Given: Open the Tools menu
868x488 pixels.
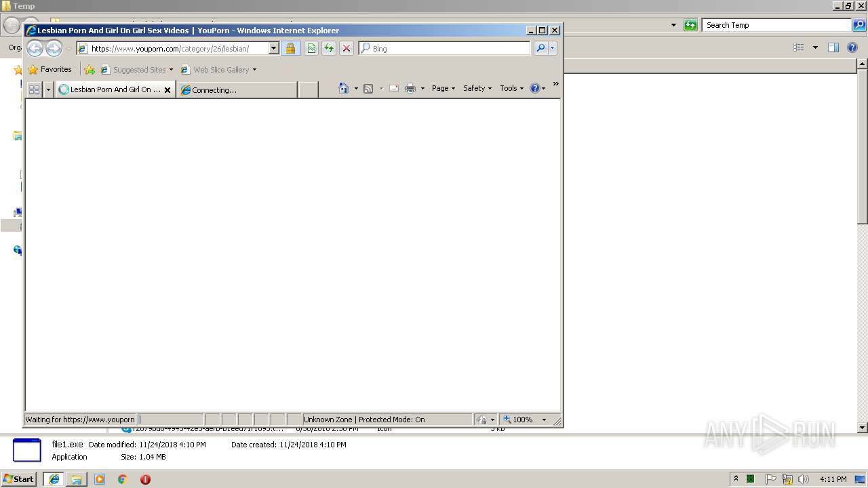Looking at the screenshot, I should [x=512, y=88].
